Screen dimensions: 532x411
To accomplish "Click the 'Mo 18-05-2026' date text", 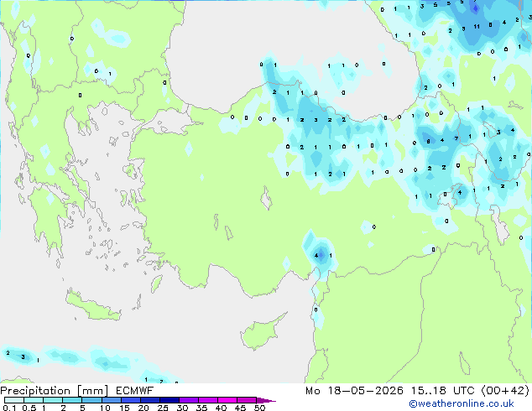I will coord(354,391).
